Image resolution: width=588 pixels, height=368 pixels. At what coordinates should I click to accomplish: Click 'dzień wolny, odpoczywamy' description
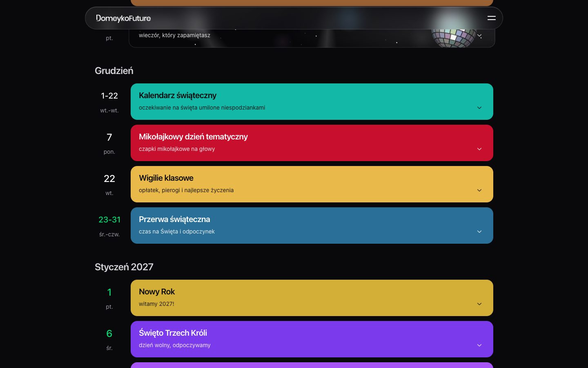pyautogui.click(x=175, y=345)
